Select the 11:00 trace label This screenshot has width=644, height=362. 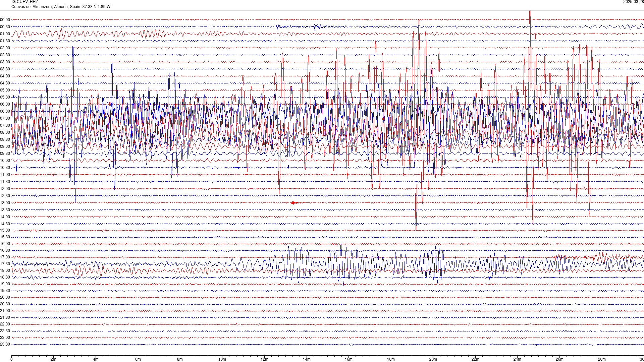tap(5, 175)
